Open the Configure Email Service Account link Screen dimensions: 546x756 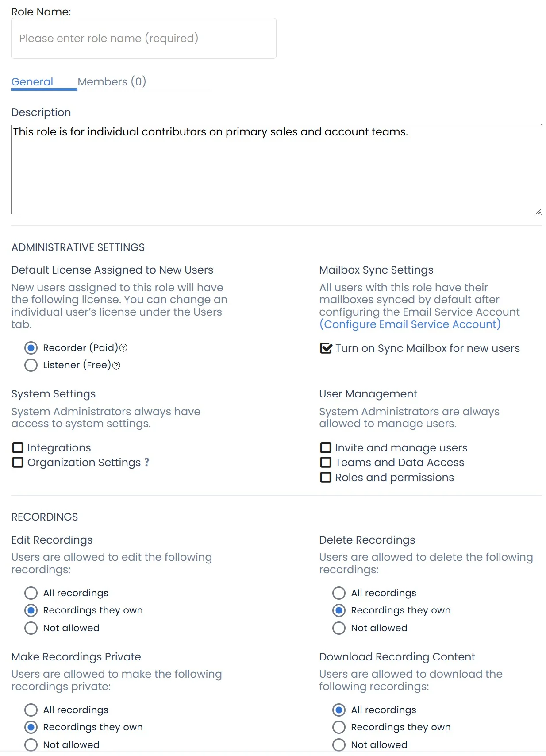pyautogui.click(x=410, y=324)
